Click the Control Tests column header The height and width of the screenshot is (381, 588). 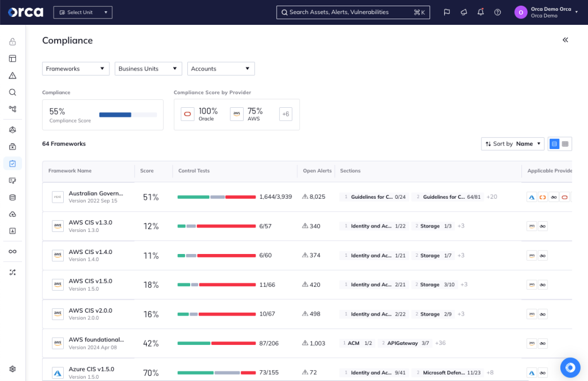point(194,170)
